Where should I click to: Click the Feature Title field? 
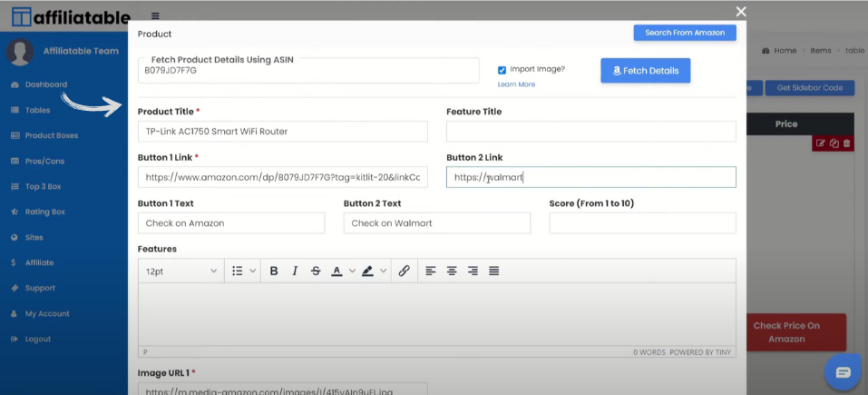[591, 132]
